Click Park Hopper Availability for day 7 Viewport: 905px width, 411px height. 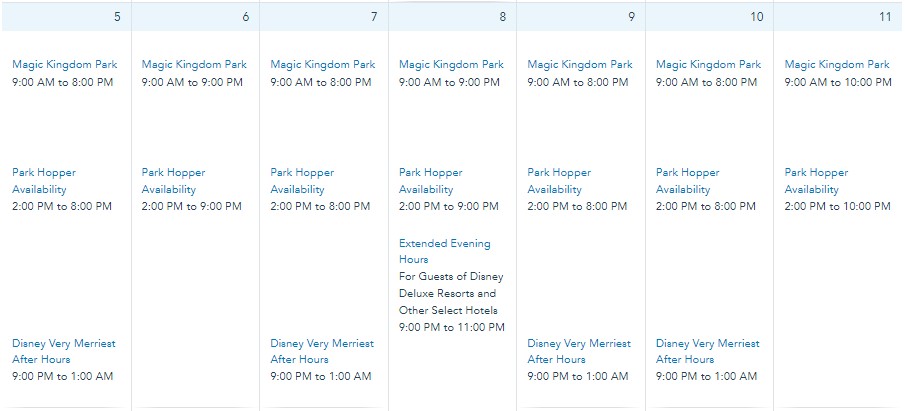click(x=302, y=181)
